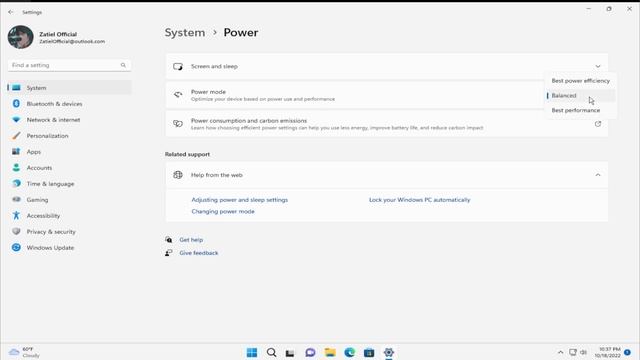Viewport: 640px width, 360px height.
Task: Open Adjusting power and sleep settings link
Action: [240, 200]
